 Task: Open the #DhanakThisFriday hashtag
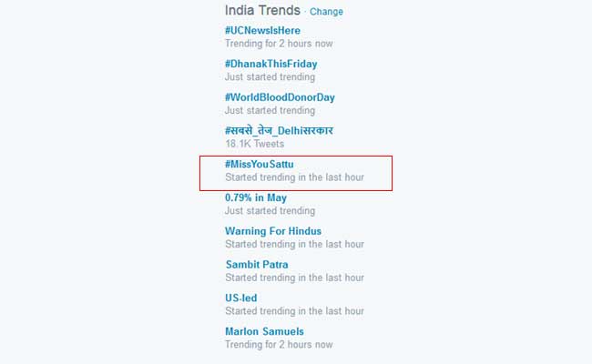tap(270, 64)
